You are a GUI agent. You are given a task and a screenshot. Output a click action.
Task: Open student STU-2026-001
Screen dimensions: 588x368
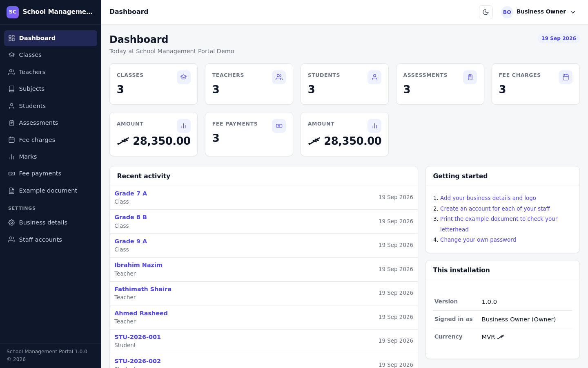click(x=138, y=337)
